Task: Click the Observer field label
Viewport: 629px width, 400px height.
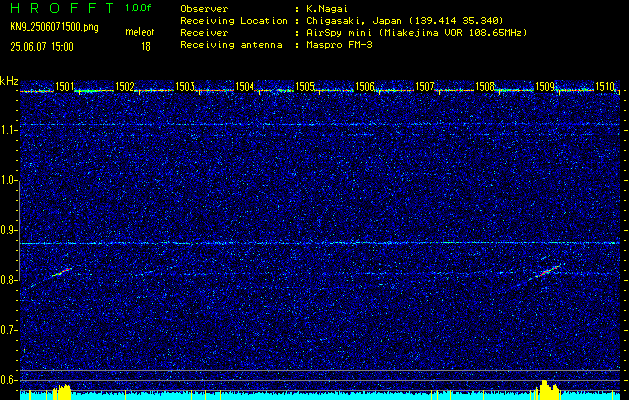Action: 204,8
